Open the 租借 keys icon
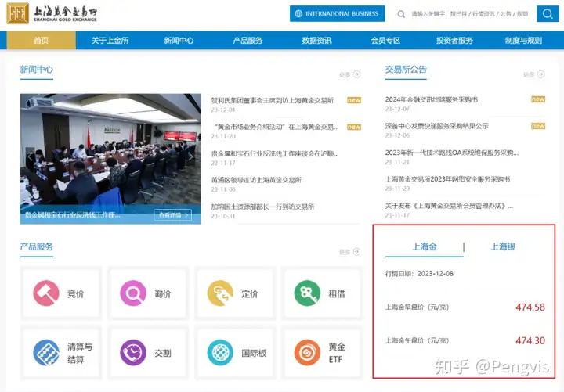The width and height of the screenshot is (564, 392). coord(307,293)
